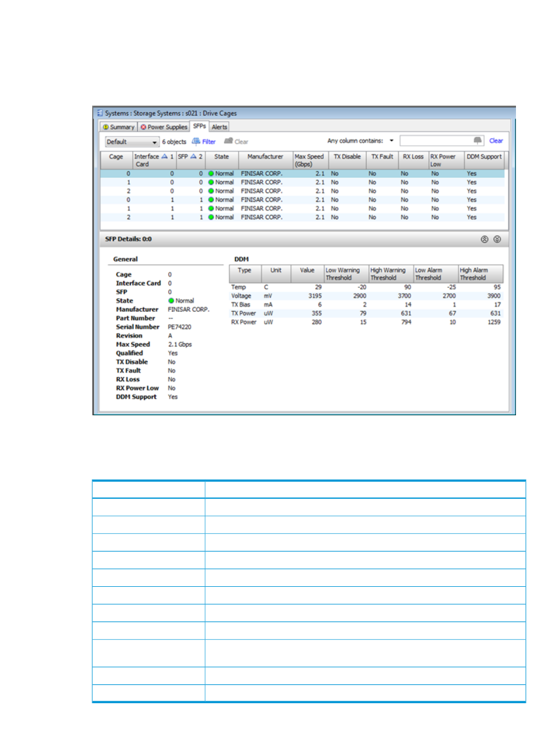Sort by the TX Disable header

[x=347, y=160]
